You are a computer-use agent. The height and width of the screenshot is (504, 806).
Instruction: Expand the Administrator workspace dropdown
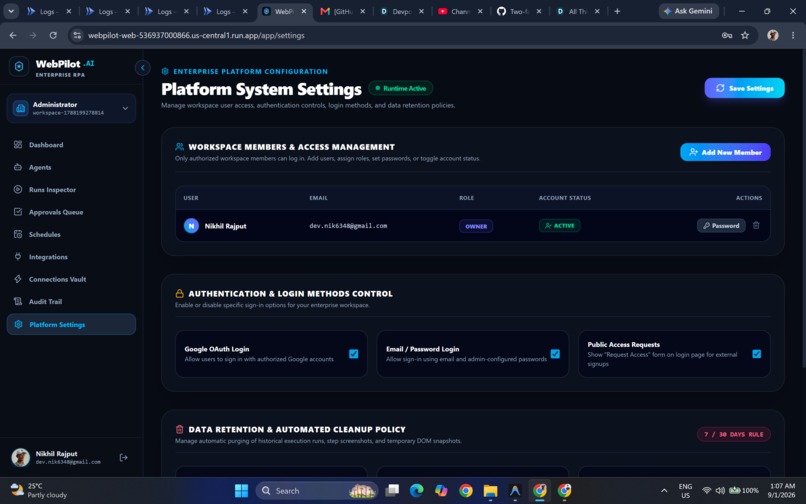71,108
